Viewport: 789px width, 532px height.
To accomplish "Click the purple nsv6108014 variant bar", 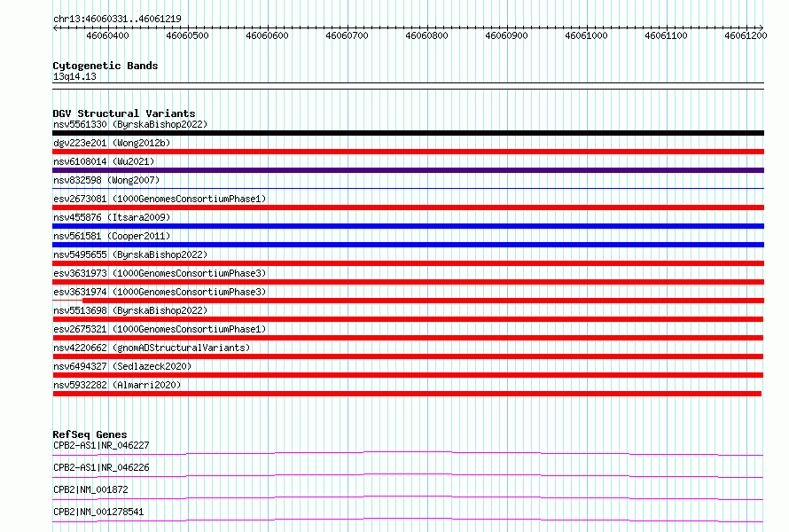I will (x=408, y=170).
